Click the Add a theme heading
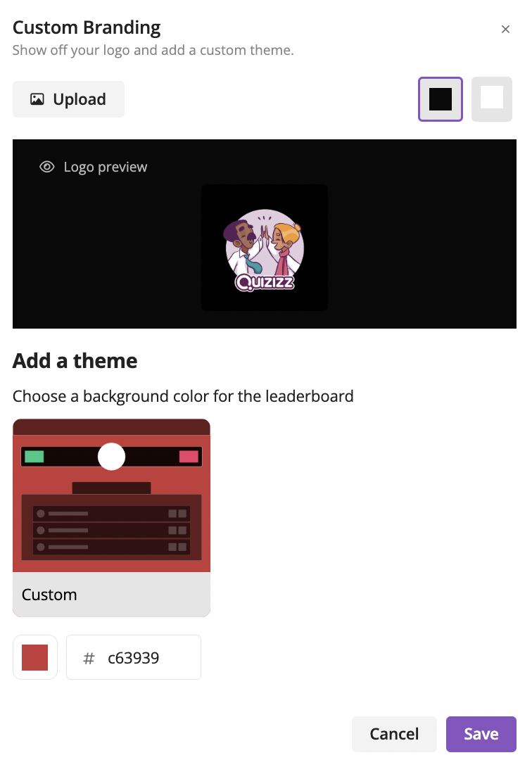 75,361
